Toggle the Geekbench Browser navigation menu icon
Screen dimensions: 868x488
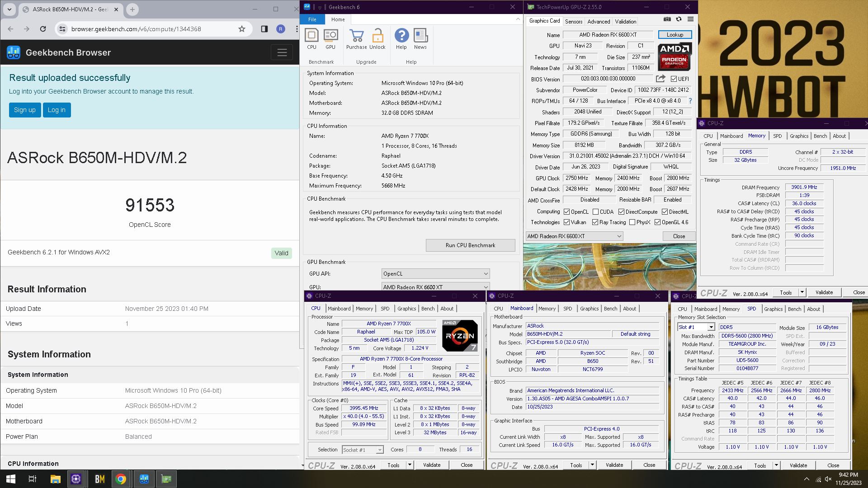282,52
